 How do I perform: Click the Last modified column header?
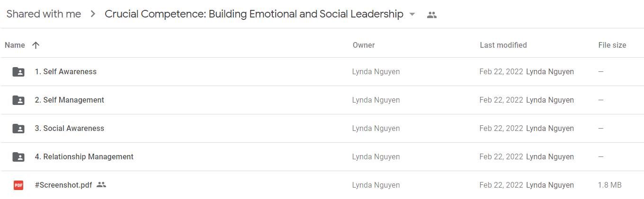click(503, 45)
